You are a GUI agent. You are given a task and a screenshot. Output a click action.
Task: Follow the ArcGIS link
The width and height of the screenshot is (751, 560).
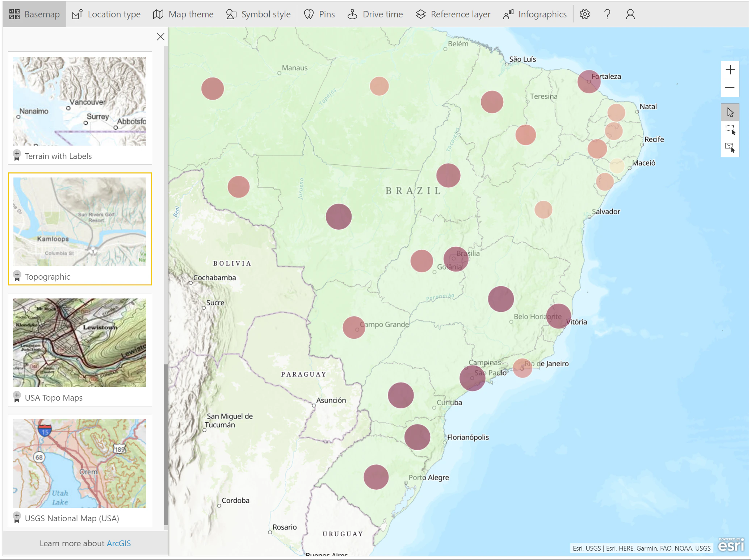[x=119, y=543]
